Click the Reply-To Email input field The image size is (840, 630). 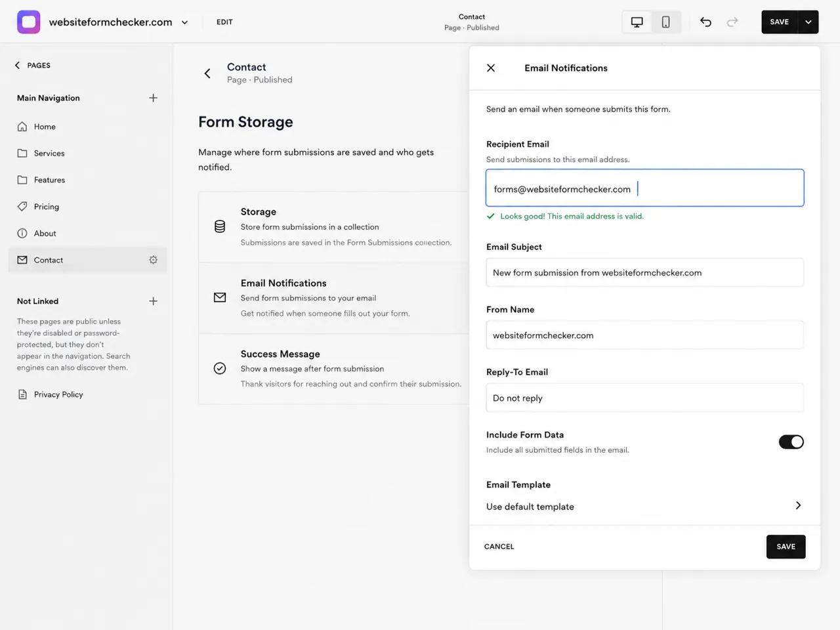click(x=644, y=398)
